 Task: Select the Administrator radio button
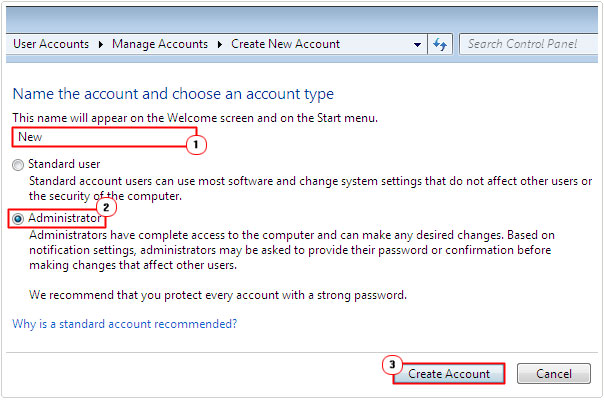(x=18, y=219)
